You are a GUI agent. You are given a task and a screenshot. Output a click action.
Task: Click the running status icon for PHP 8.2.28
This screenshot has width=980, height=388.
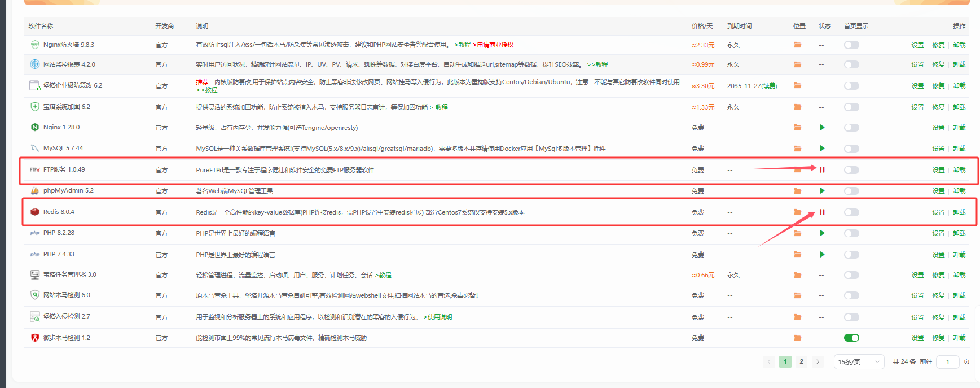[x=822, y=233]
